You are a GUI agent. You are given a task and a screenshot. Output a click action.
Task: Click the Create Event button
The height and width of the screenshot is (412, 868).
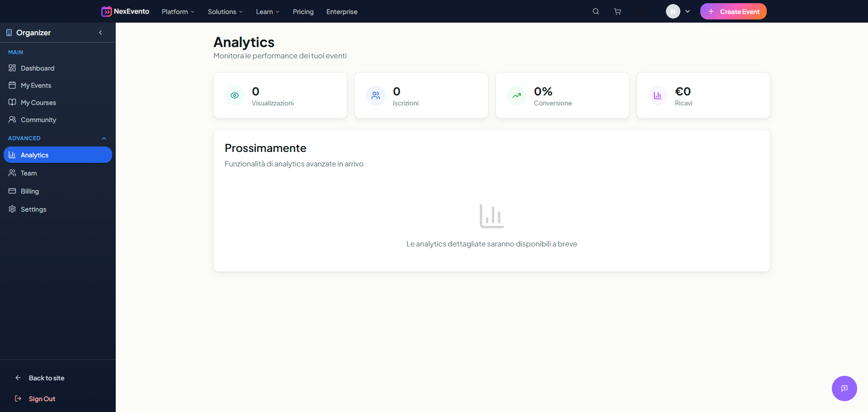click(733, 11)
